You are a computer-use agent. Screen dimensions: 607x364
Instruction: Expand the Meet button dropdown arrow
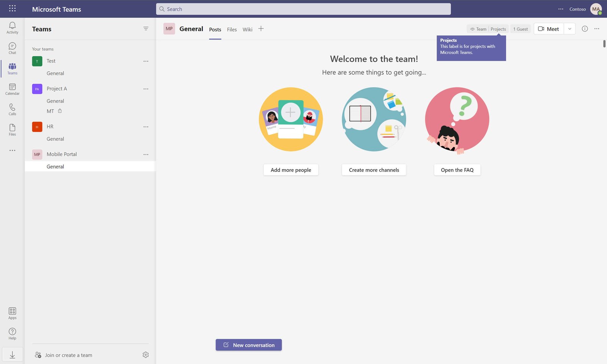tap(569, 29)
